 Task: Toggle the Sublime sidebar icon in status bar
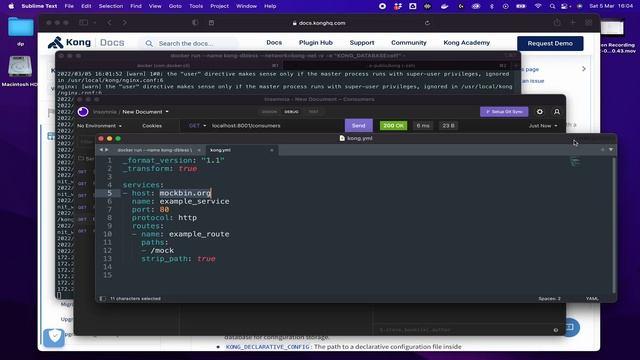(x=102, y=299)
